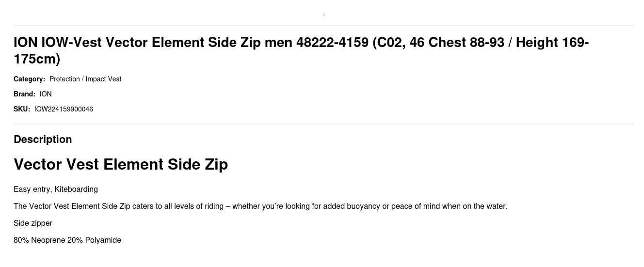The height and width of the screenshot is (267, 644).
Task: Click the ION IOW-Vest Vector product title
Action: tap(194, 43)
